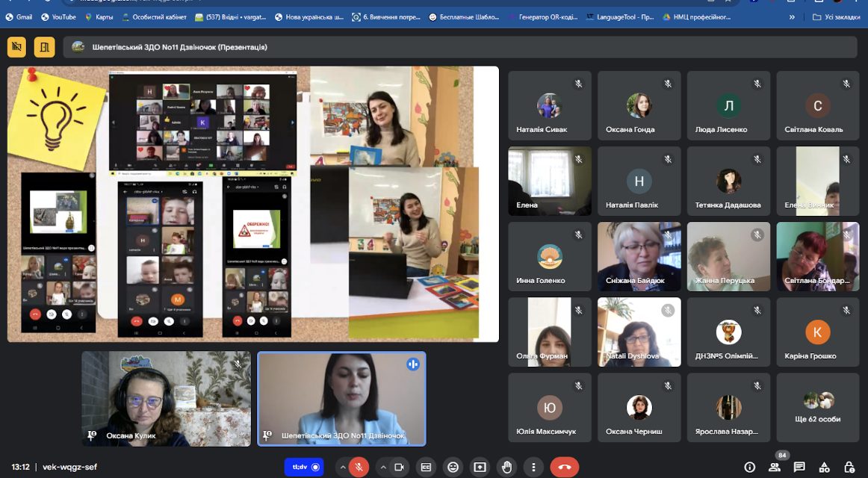Viewport: 868px width, 478px height.
Task: Open the YouTube bookmark
Action: pyautogui.click(x=59, y=17)
